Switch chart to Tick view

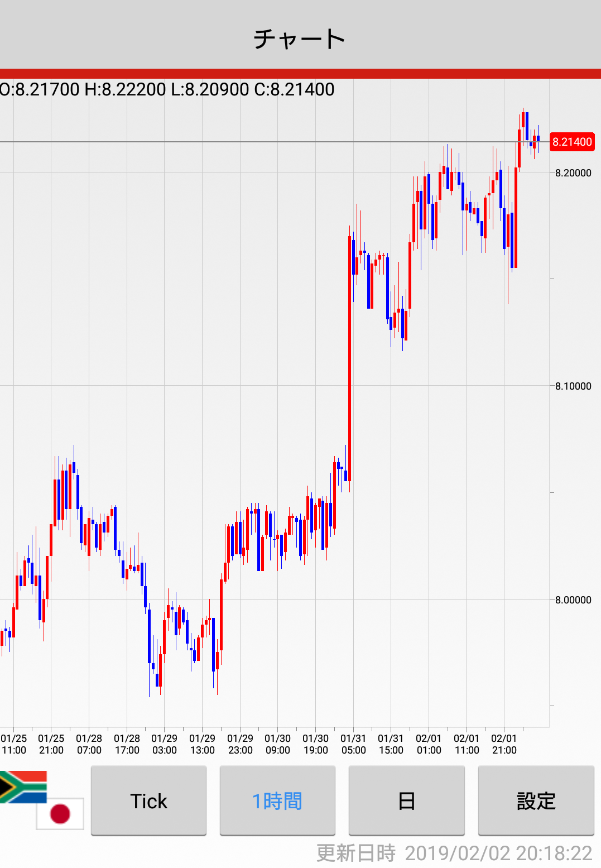click(148, 800)
